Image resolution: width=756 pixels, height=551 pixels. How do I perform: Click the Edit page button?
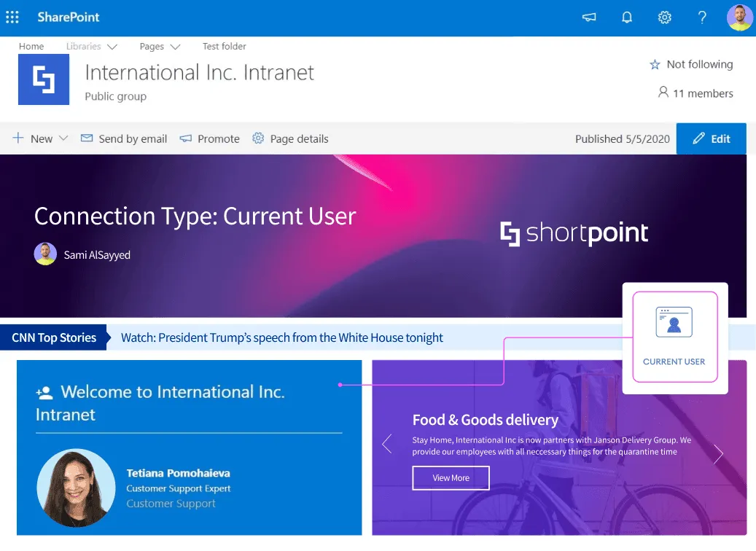[711, 138]
